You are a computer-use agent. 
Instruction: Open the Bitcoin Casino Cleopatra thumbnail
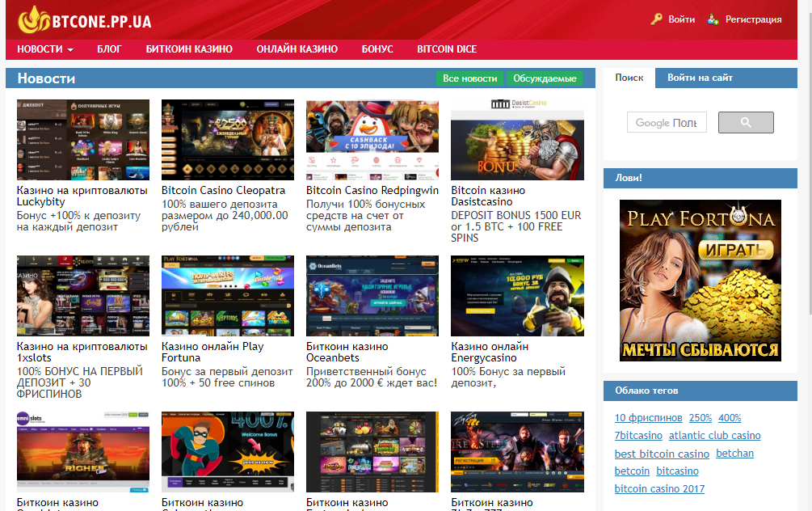228,140
